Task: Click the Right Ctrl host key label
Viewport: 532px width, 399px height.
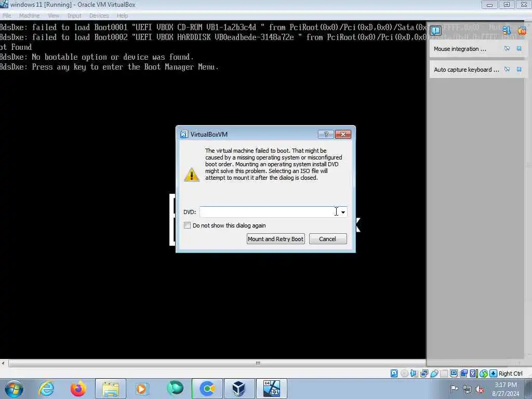Action: [510, 373]
